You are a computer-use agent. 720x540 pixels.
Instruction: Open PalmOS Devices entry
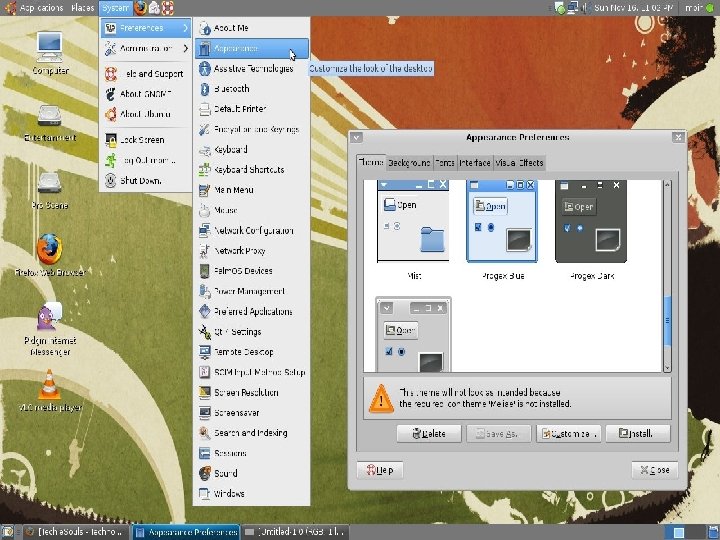tap(252, 271)
